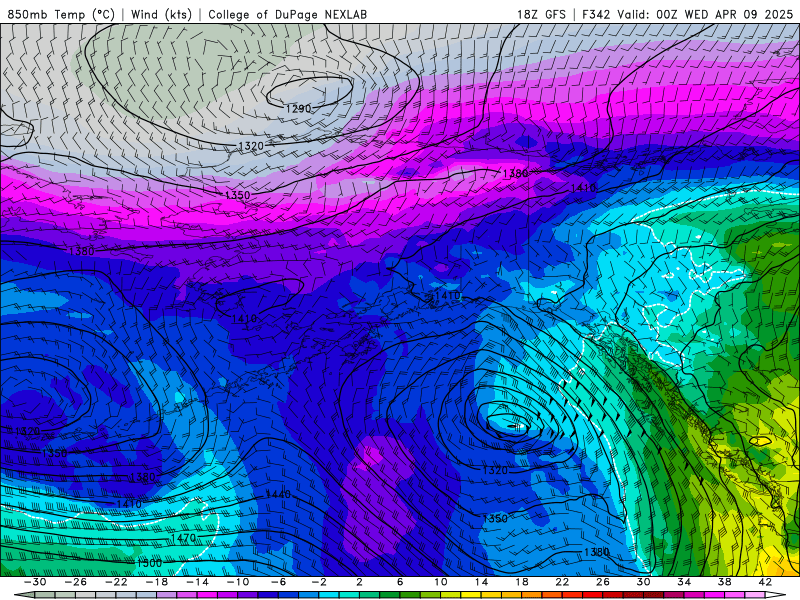Click the 1470 contour label

tap(183, 537)
